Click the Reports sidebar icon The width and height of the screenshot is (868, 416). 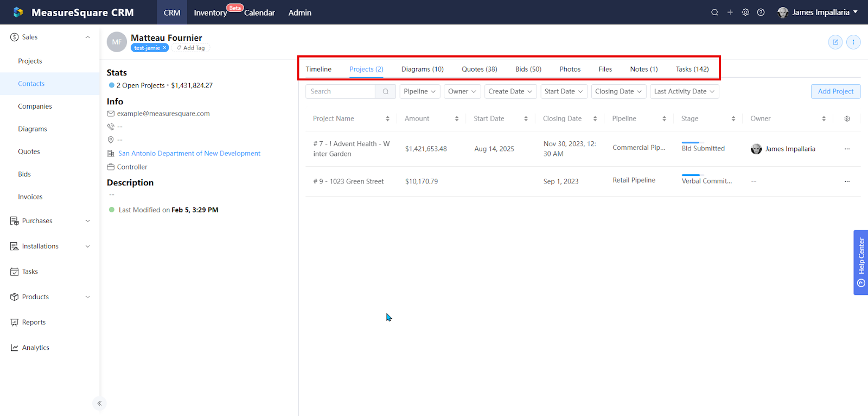tap(15, 322)
